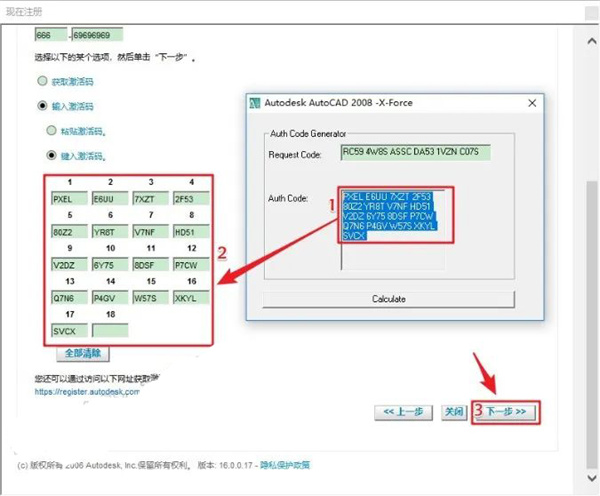Click the Request Code field
Screen dimensions: 600x496
[x=415, y=152]
